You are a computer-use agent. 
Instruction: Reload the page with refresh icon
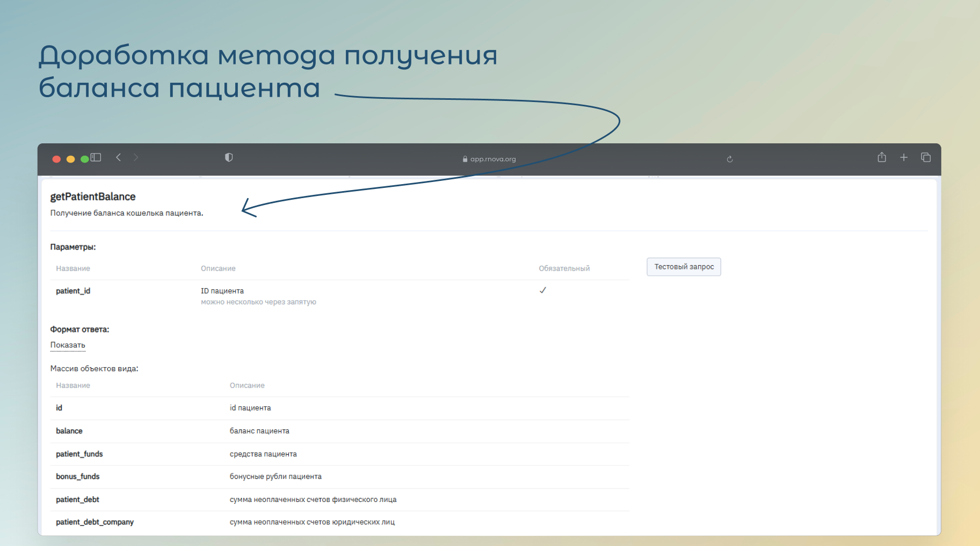click(730, 159)
